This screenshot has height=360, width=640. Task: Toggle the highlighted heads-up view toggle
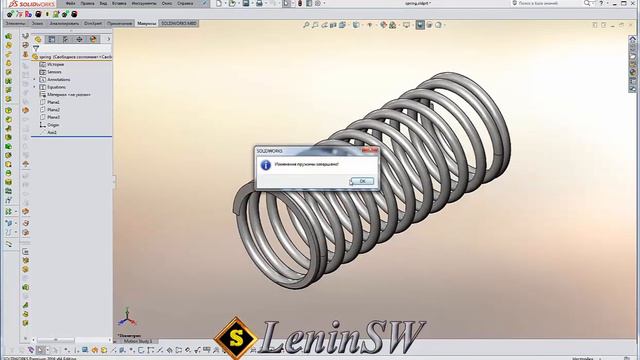pyautogui.click(x=420, y=25)
